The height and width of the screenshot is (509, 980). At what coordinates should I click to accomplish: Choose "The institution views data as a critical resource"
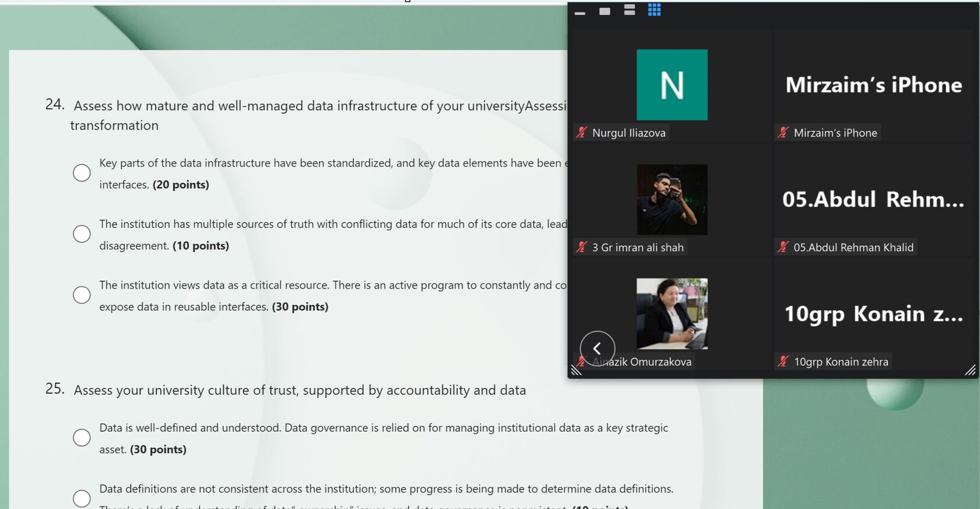pyautogui.click(x=82, y=295)
